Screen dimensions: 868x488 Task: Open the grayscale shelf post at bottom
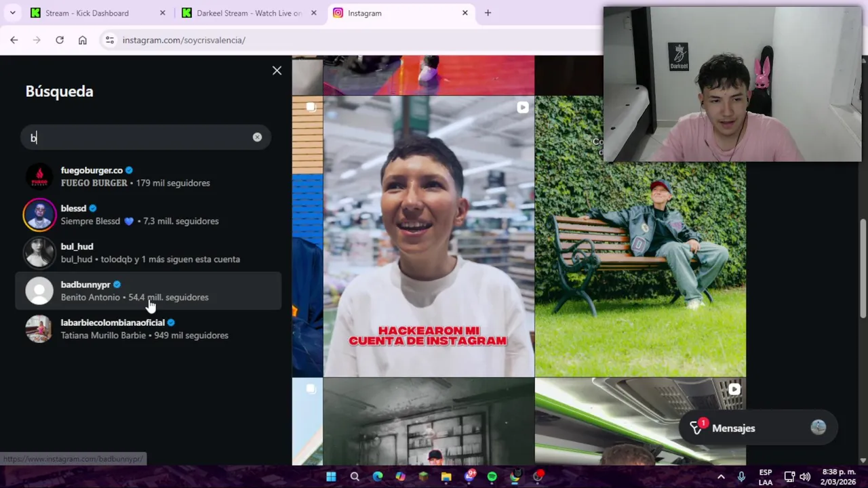[429, 422]
